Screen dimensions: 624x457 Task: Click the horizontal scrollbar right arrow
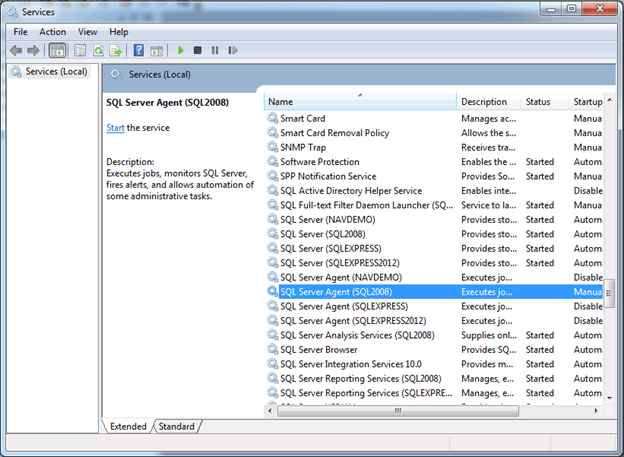[596, 410]
